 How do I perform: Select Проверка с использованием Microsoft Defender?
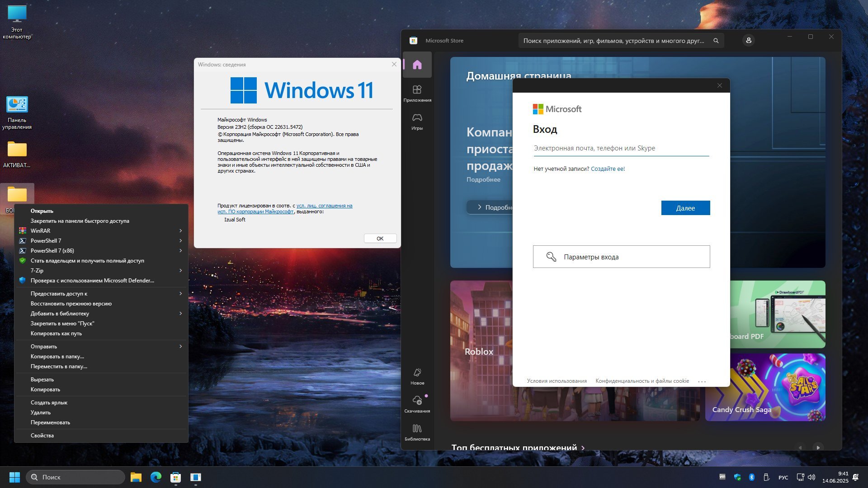pos(101,281)
